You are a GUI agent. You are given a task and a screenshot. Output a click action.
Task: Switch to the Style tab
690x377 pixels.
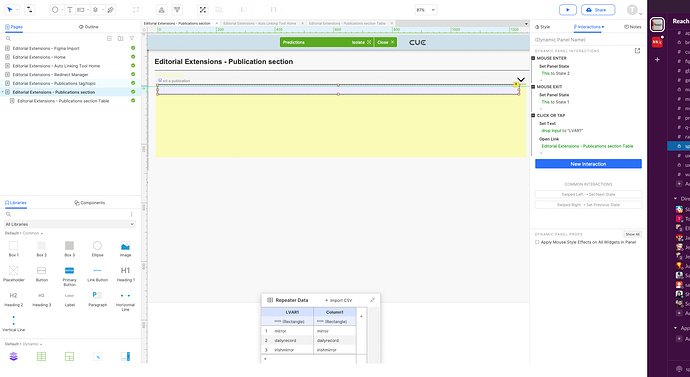click(x=543, y=27)
